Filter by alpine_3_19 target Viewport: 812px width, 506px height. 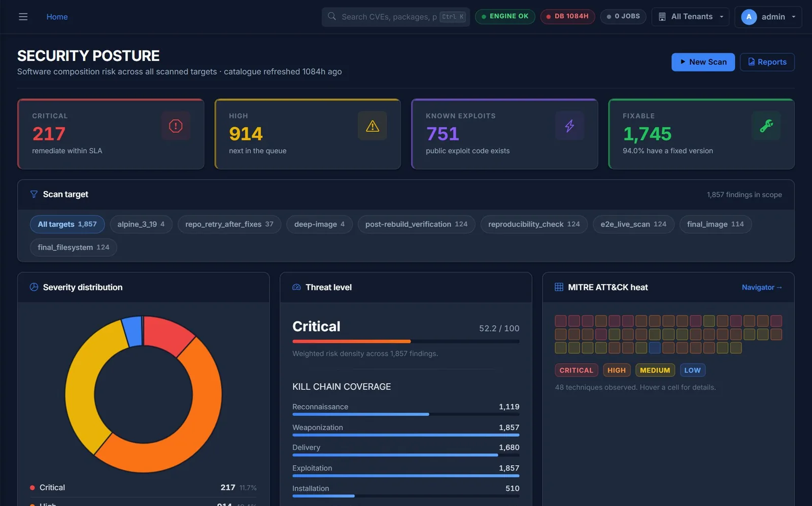tap(141, 224)
